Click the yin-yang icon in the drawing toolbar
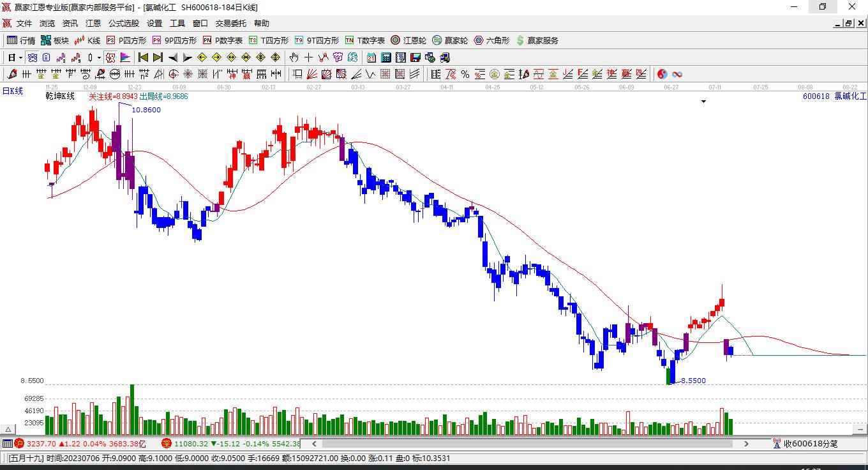 (x=662, y=74)
